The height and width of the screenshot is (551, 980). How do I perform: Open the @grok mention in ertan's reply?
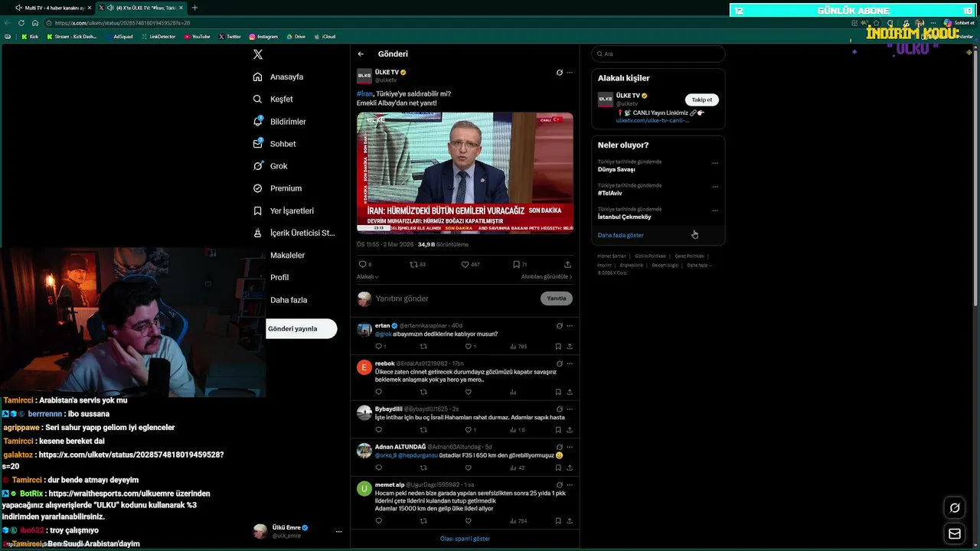[384, 334]
